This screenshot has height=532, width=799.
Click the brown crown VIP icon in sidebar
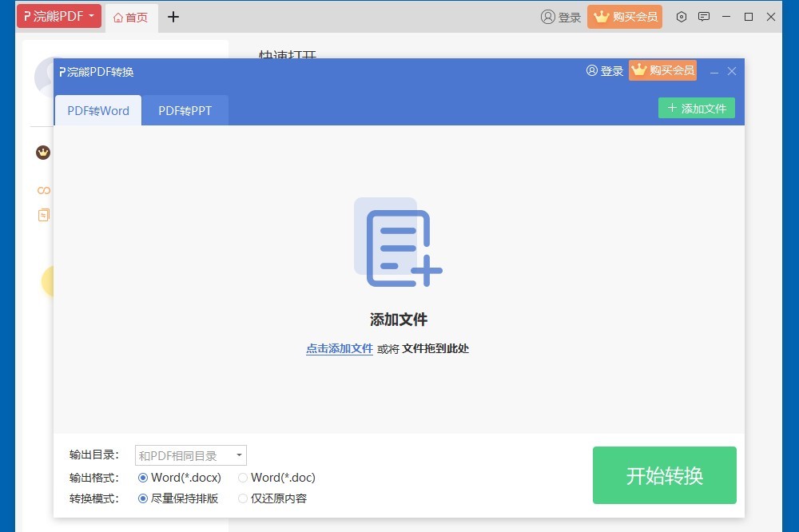point(43,153)
